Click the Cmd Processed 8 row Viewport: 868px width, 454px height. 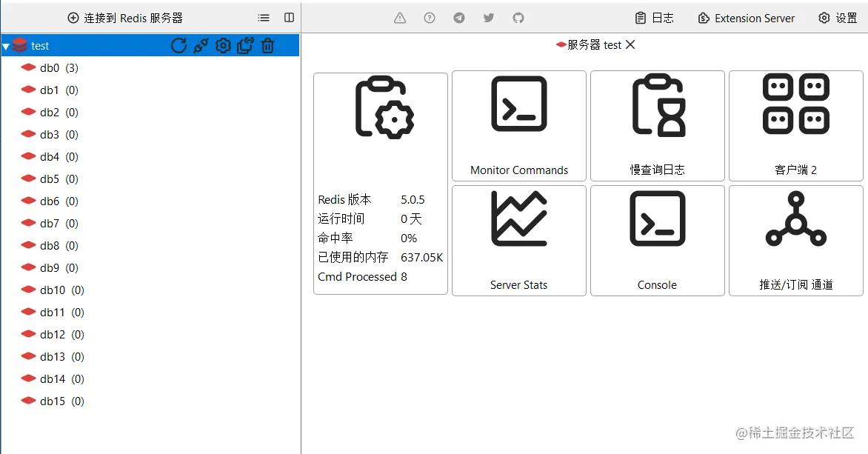click(363, 276)
